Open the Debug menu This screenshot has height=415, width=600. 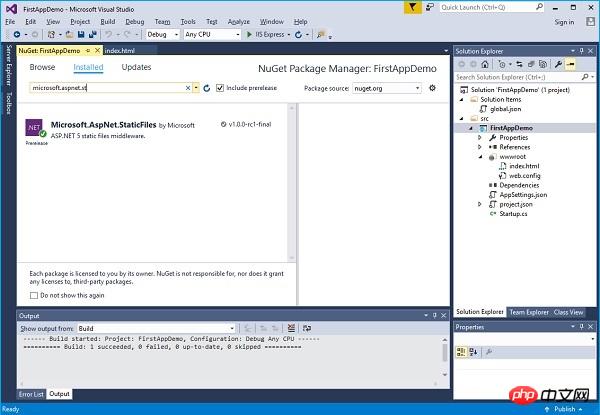[135, 22]
